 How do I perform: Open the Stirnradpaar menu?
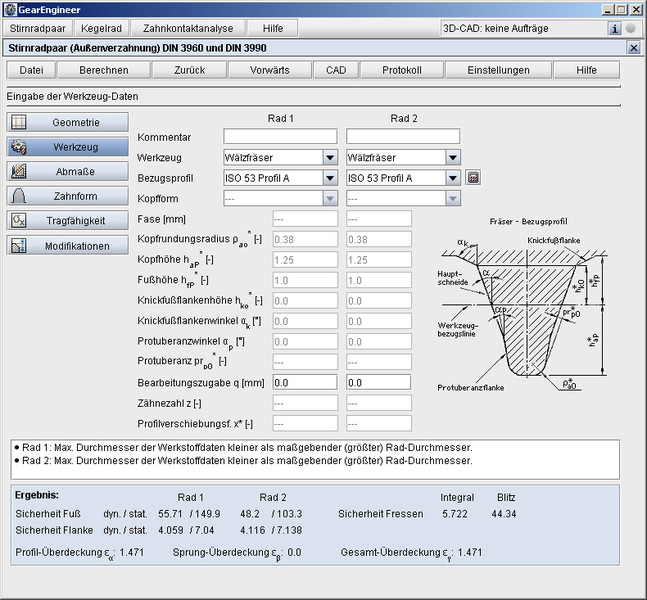38,29
